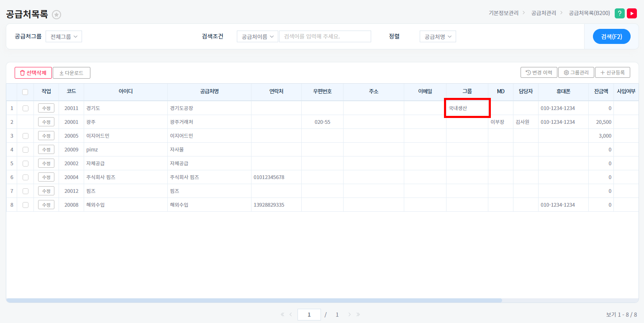Go to the next page arrow
Screen dimensions: 644x323
click(349, 315)
